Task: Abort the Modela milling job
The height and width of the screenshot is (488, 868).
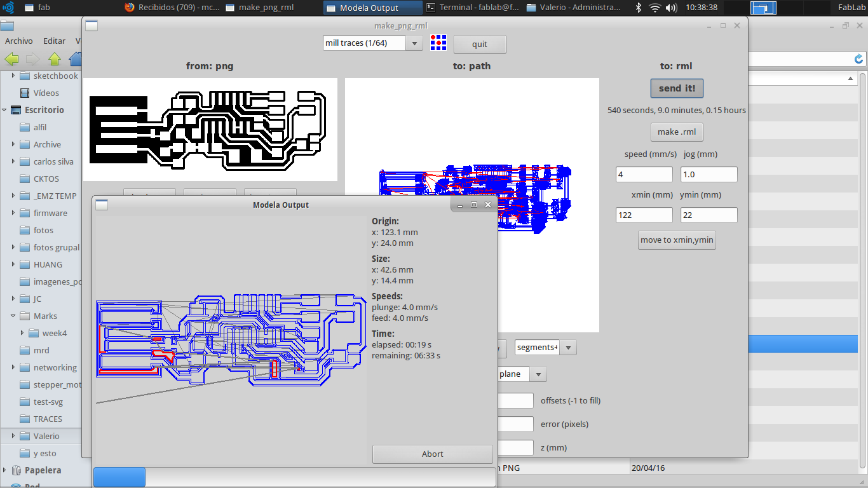Action: coord(433,454)
